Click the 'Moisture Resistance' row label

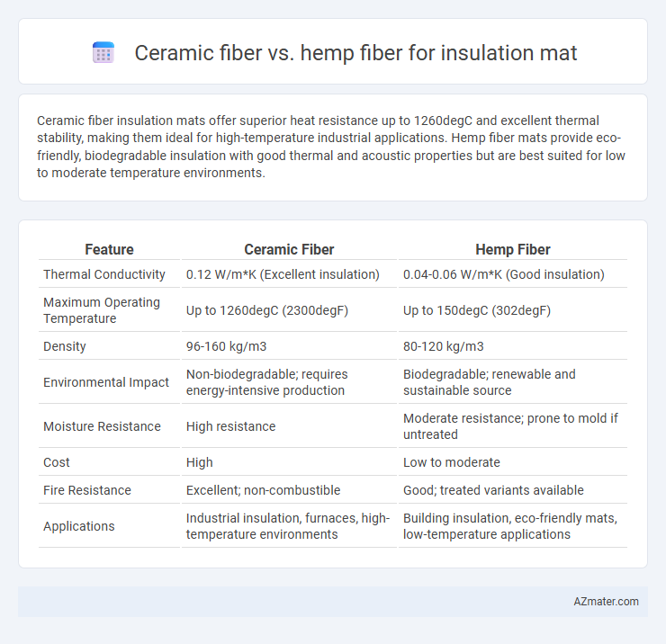102,426
